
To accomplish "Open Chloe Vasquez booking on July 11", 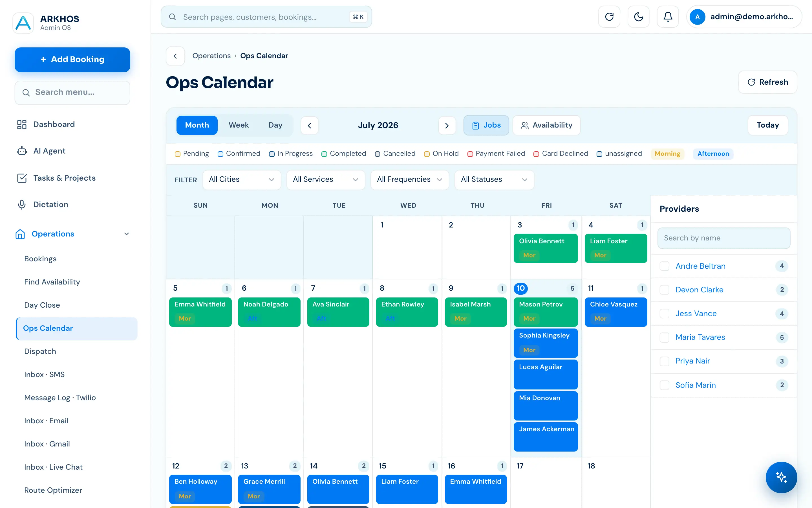I will (x=616, y=312).
